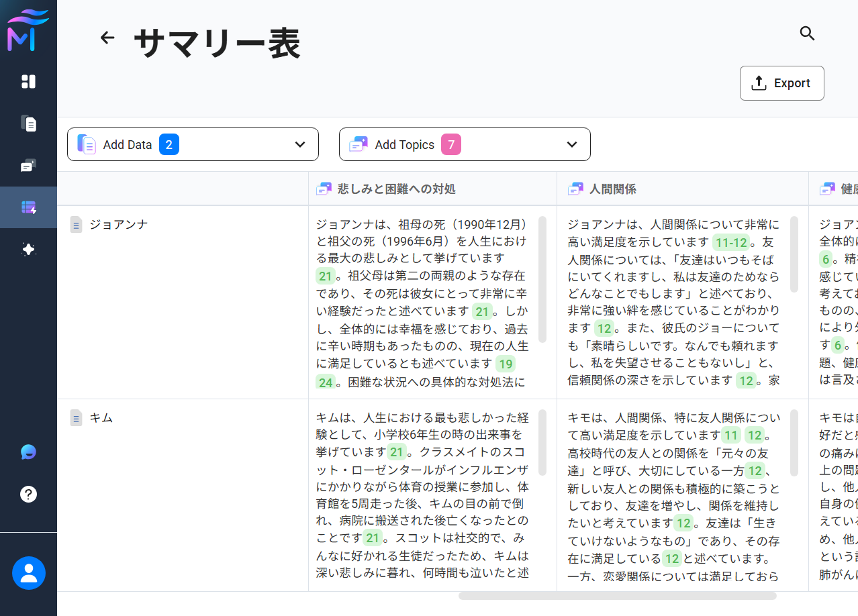Click the back arrow beside サマリー表

tap(107, 38)
